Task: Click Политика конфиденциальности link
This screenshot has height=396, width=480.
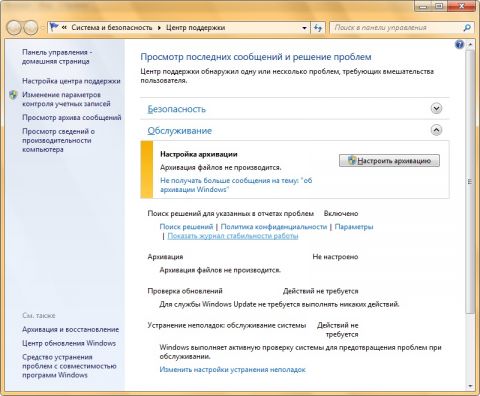Action: click(x=274, y=227)
